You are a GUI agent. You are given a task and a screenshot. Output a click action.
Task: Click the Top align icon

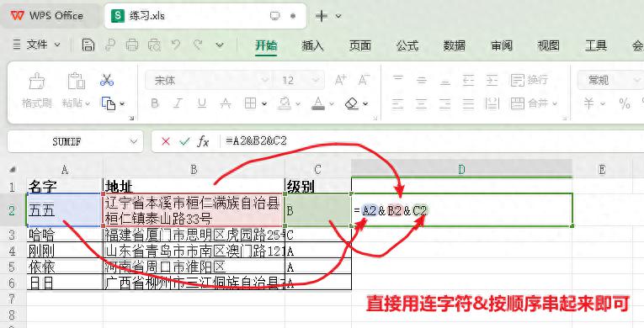click(397, 80)
